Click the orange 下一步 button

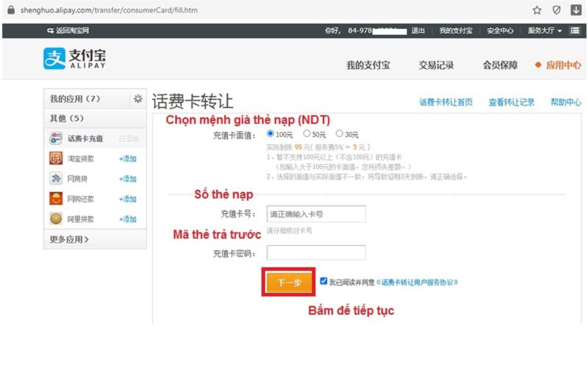tap(289, 283)
